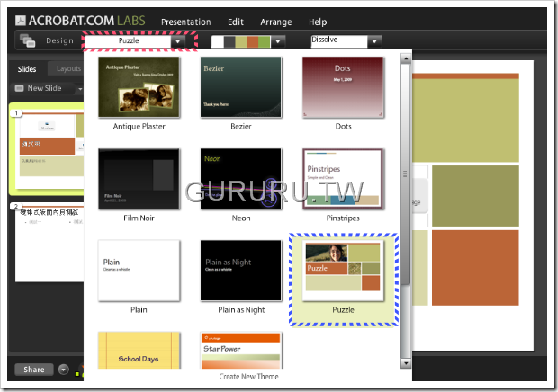Click the 'Neon' caption text

241,218
